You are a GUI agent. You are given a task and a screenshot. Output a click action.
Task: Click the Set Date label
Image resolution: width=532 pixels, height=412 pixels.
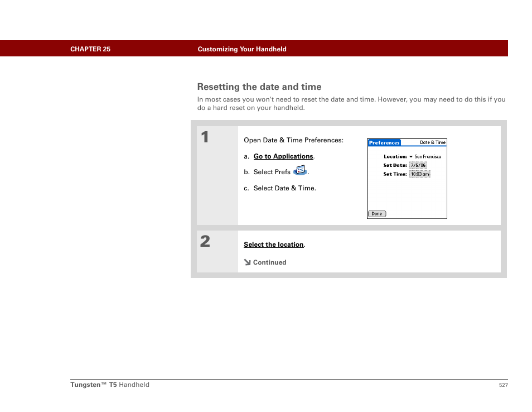pos(395,165)
